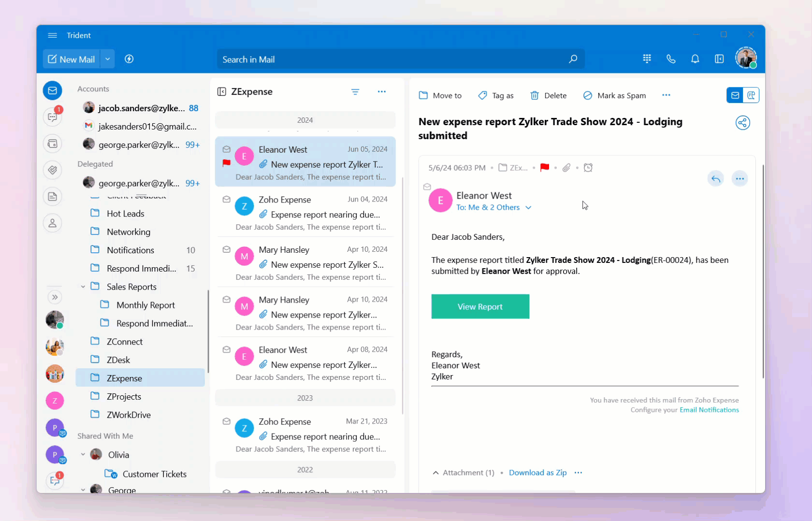Open the Notifications folder
Screen dimensions: 812x521
[x=130, y=250]
